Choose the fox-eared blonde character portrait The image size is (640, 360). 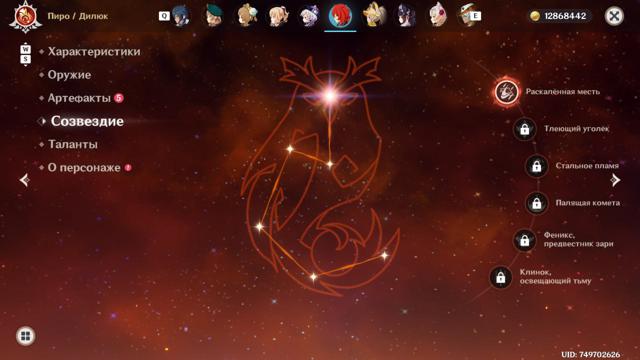(x=374, y=16)
